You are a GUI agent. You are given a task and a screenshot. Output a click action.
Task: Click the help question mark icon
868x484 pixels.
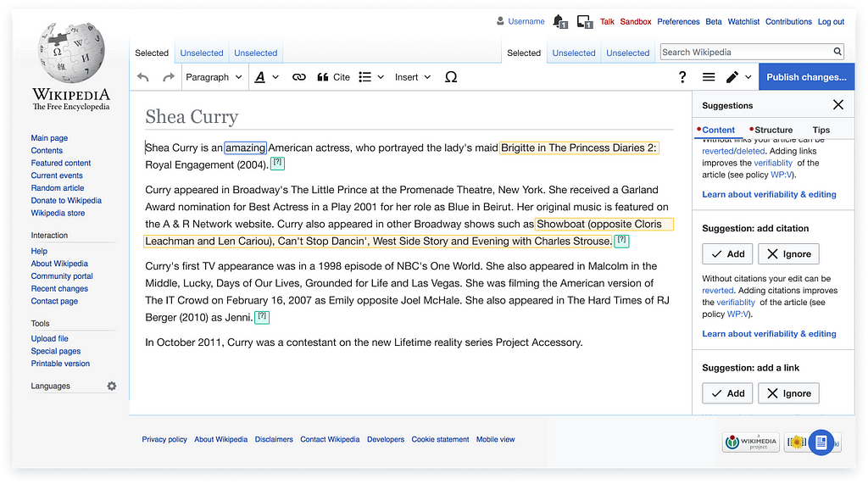[682, 77]
